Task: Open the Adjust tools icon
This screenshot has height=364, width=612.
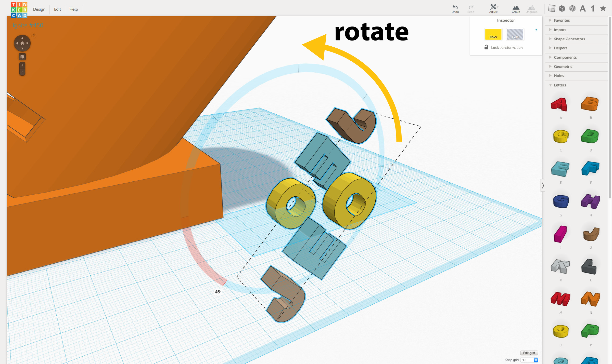Action: 493,7
